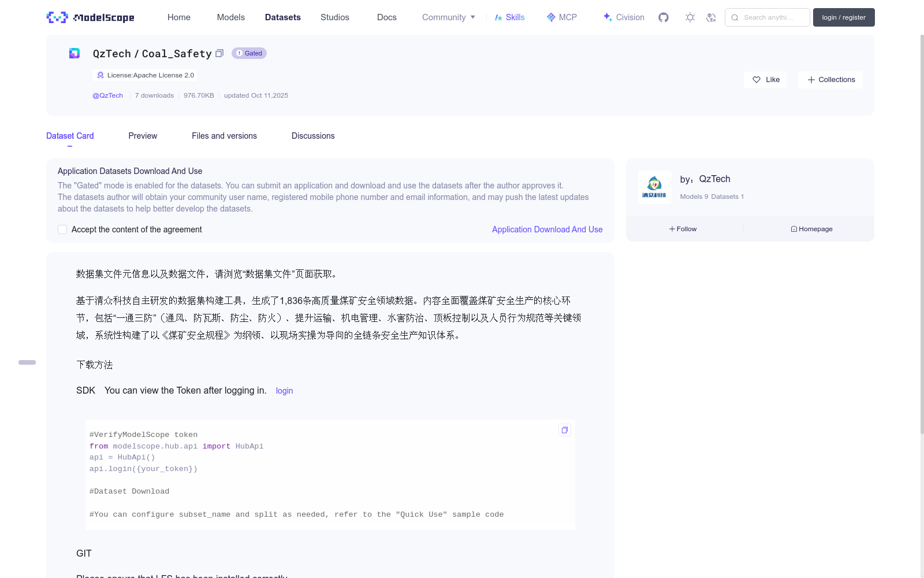Image resolution: width=924 pixels, height=578 pixels.
Task: Click the '976.70KB' size text
Action: [x=199, y=95]
